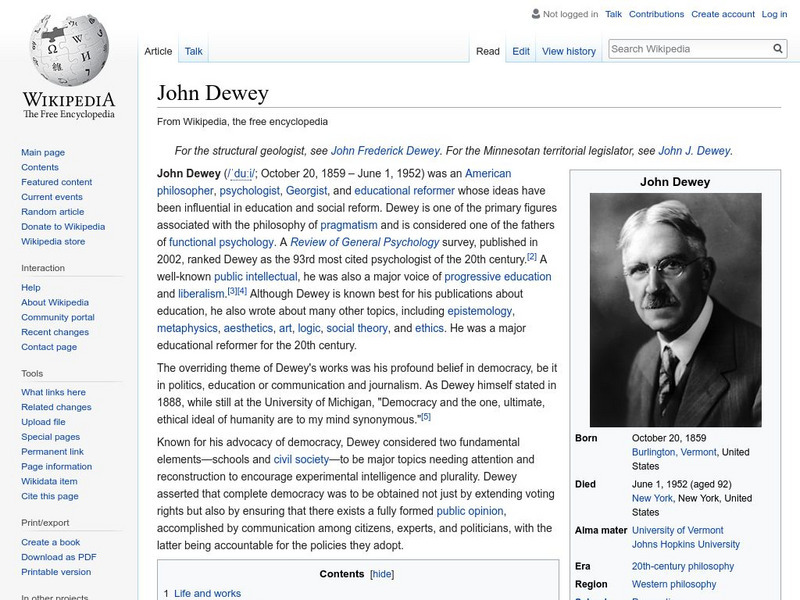Open the Contact page link
This screenshot has height=600, width=800.
[x=49, y=346]
